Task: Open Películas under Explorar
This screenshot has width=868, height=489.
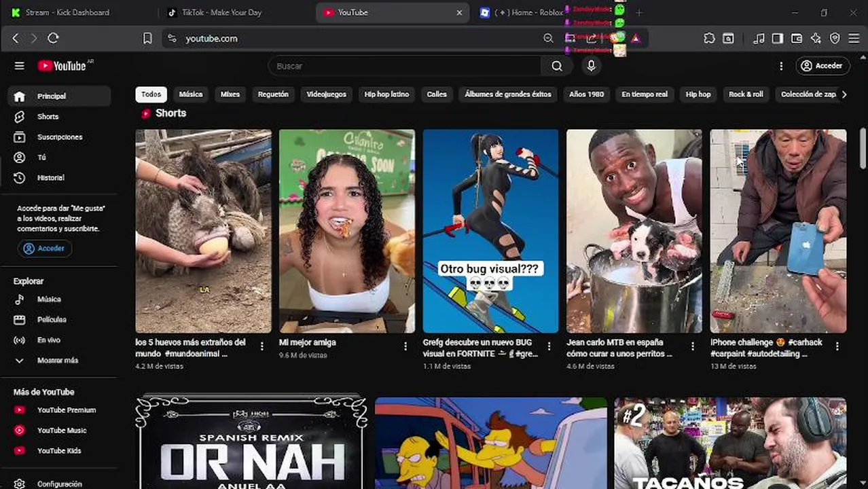Action: click(60, 320)
